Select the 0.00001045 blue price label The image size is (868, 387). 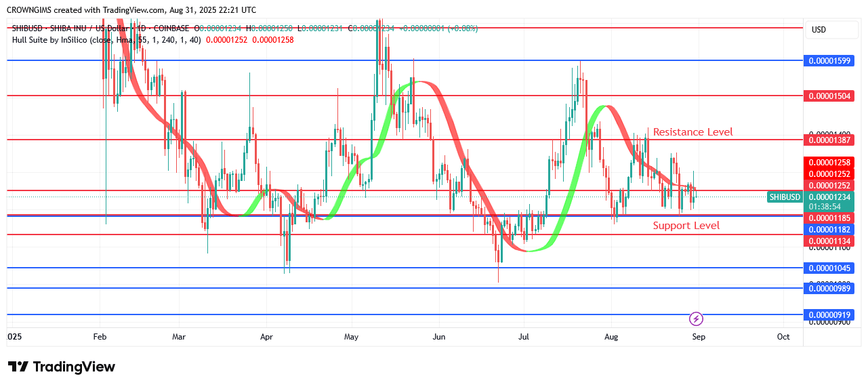tap(829, 268)
